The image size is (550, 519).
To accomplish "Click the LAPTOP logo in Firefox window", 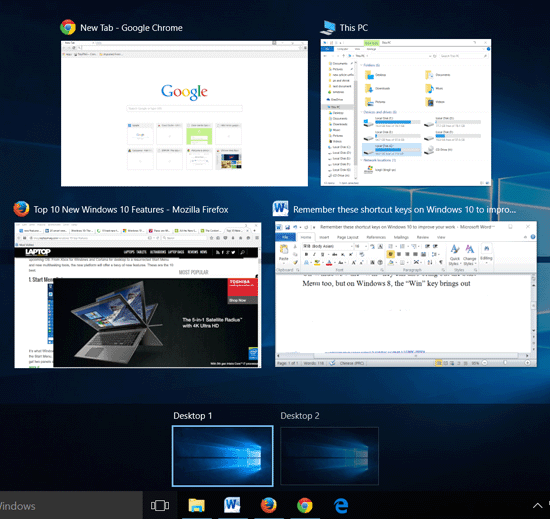I will (x=38, y=252).
